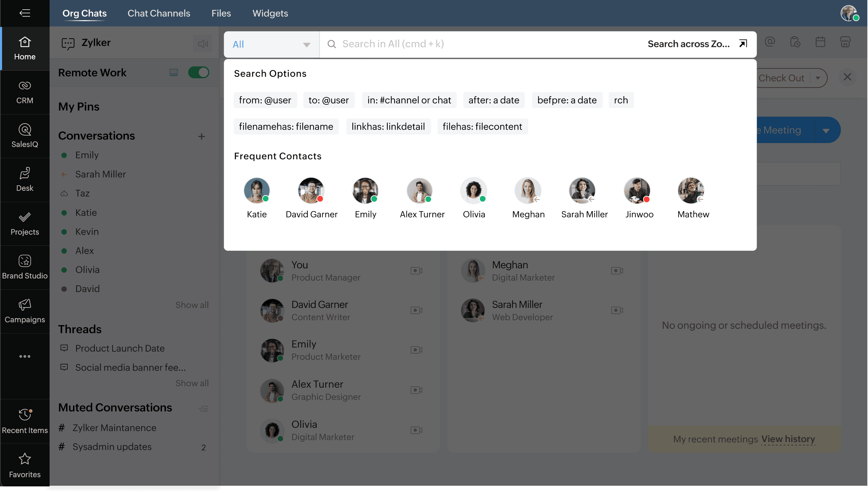Select the 'from: @user' search option
The width and height of the screenshot is (868, 493).
click(x=265, y=100)
